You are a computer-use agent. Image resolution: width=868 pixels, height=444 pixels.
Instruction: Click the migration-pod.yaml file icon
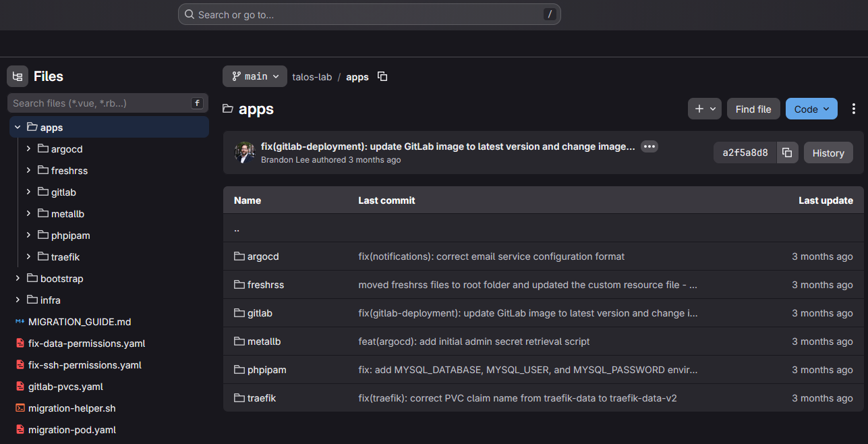(20, 430)
